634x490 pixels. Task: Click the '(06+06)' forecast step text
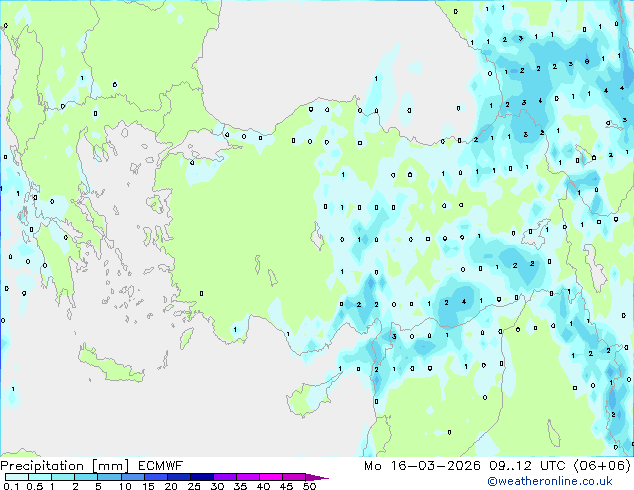tap(602, 466)
